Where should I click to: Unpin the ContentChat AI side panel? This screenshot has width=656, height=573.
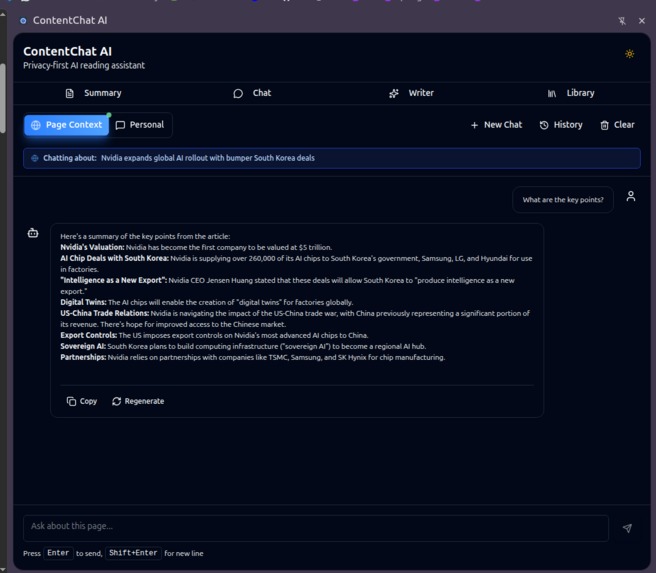click(x=622, y=20)
